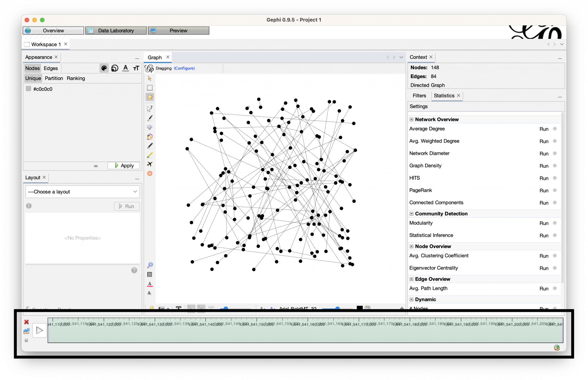Collapse the Community Detection section
Viewport: 588px width, 380px height.
412,214
